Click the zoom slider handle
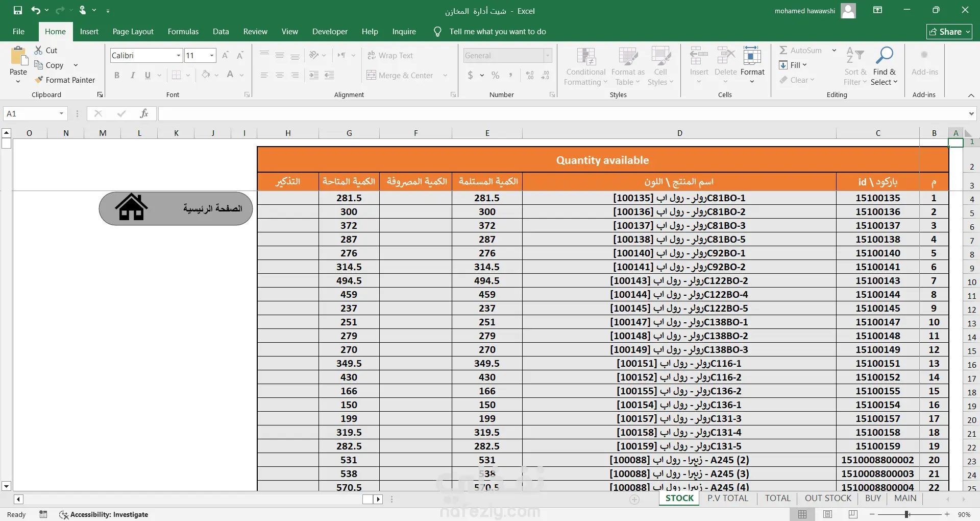Image resolution: width=980 pixels, height=521 pixels. point(907,514)
